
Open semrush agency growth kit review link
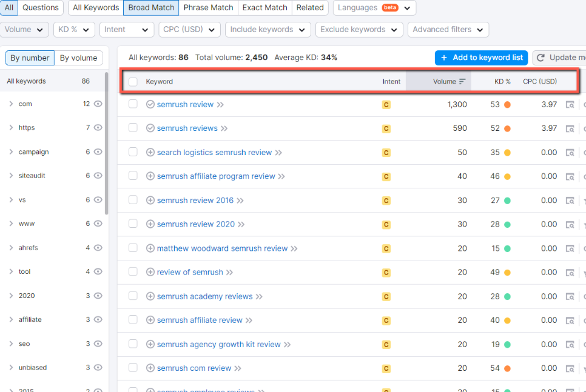coord(218,344)
